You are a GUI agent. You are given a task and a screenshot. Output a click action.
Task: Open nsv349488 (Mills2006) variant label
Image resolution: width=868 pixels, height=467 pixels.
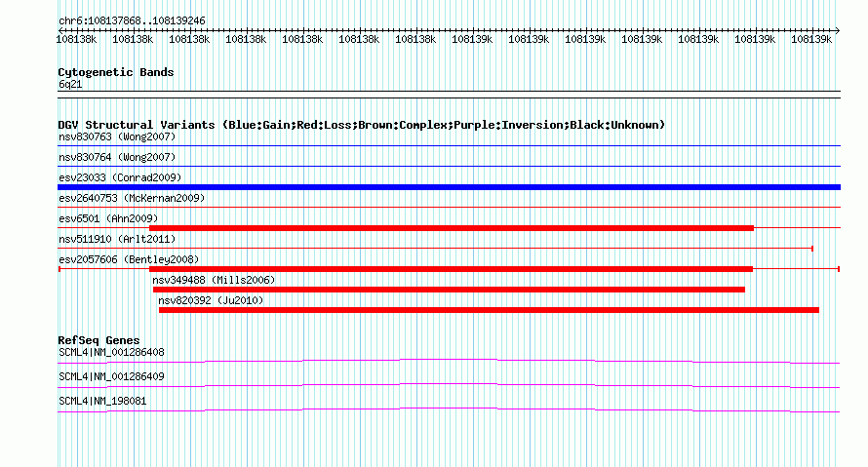(x=214, y=280)
